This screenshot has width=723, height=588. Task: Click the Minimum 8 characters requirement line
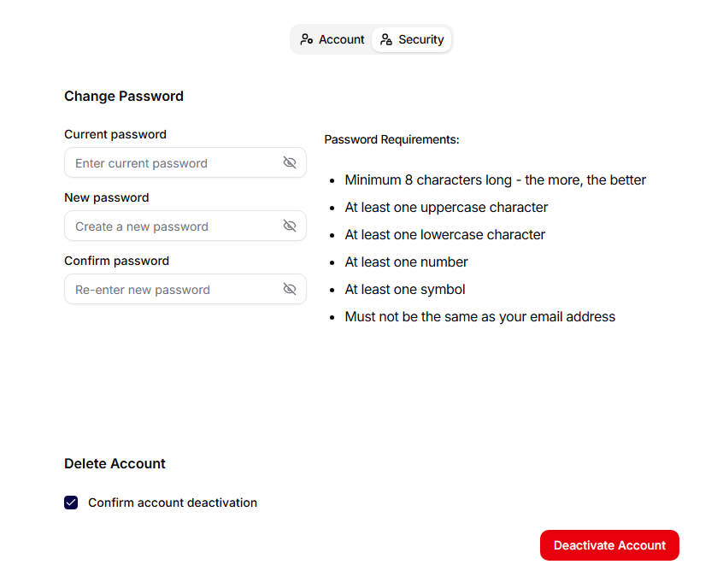(x=495, y=179)
